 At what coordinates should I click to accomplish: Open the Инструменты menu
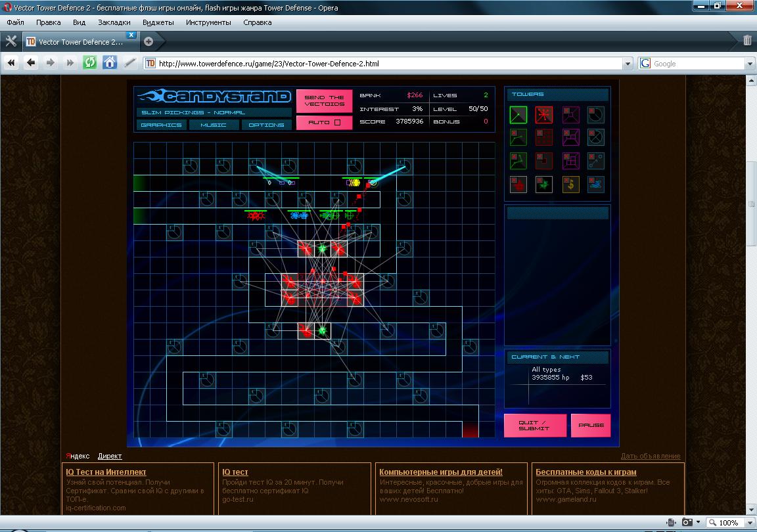pos(208,22)
